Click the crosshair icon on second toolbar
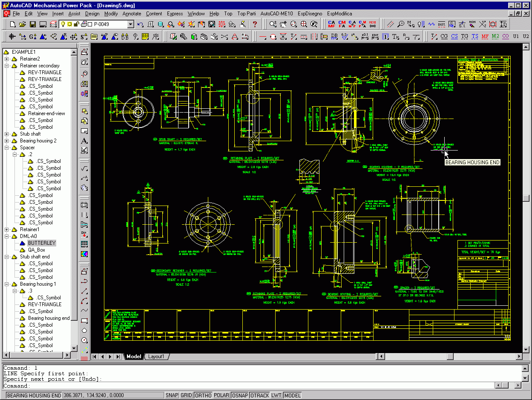Screen dimensions: 532x400 12,36
